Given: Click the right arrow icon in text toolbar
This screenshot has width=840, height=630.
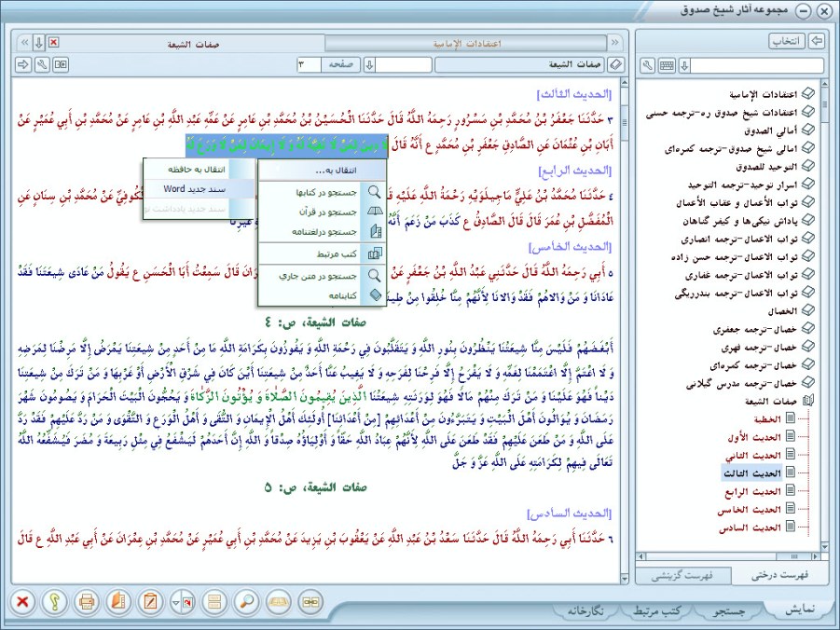Looking at the screenshot, I should (x=23, y=65).
